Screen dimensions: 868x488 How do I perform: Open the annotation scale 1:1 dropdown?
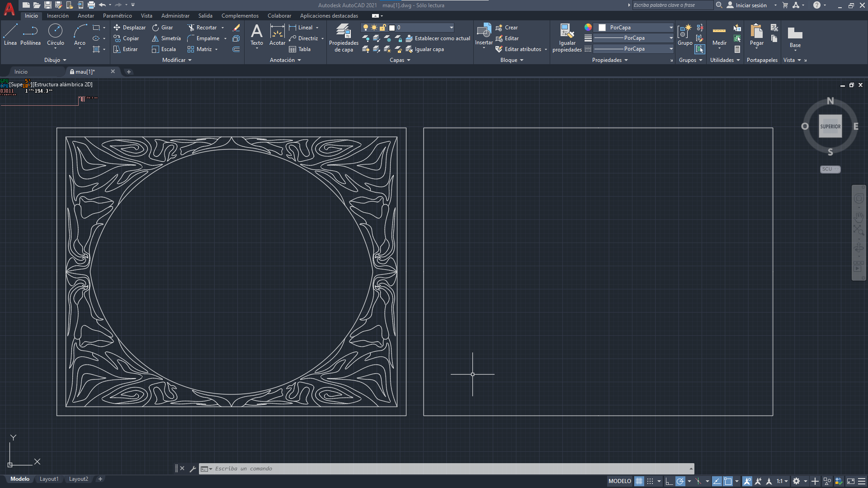[x=782, y=481]
